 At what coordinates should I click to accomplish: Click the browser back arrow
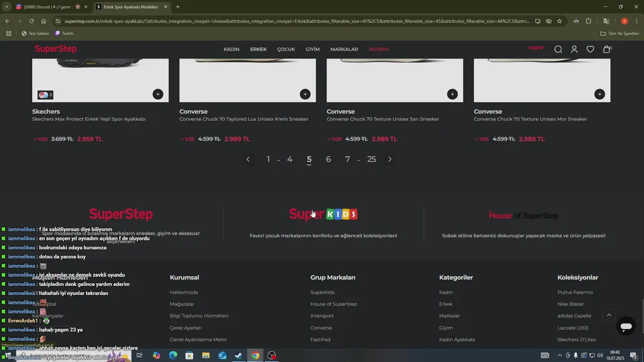(x=7, y=21)
